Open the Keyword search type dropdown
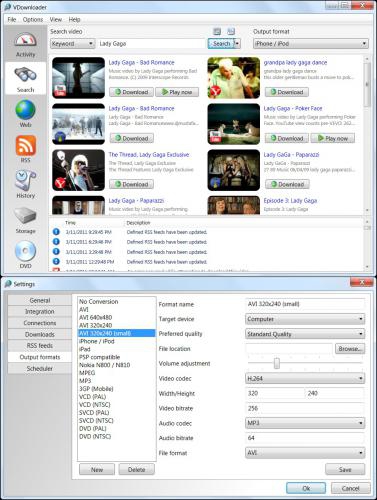The height and width of the screenshot is (500, 377). point(72,44)
